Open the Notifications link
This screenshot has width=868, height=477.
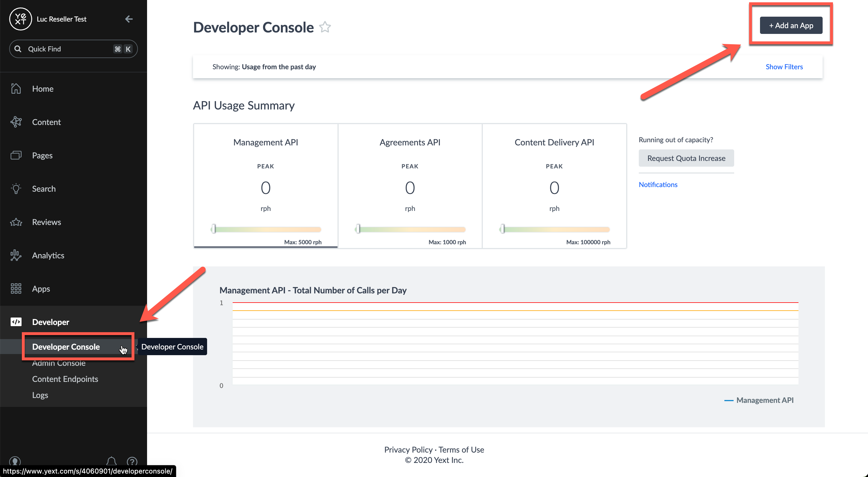click(x=658, y=184)
